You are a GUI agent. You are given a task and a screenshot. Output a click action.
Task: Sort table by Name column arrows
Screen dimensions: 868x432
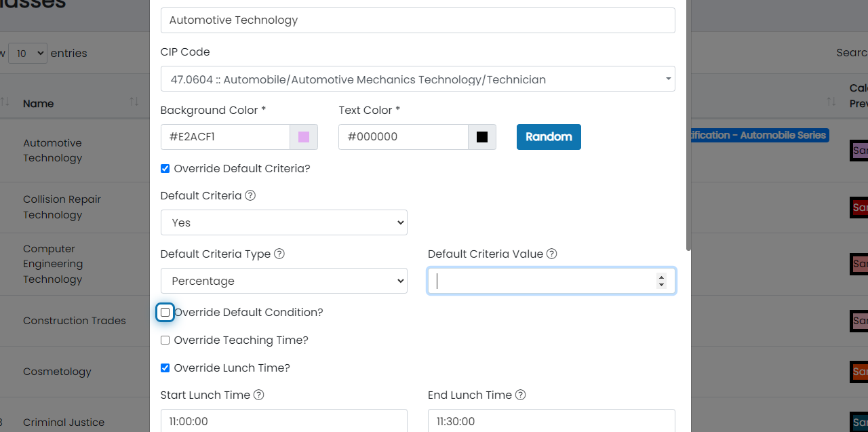pos(134,102)
